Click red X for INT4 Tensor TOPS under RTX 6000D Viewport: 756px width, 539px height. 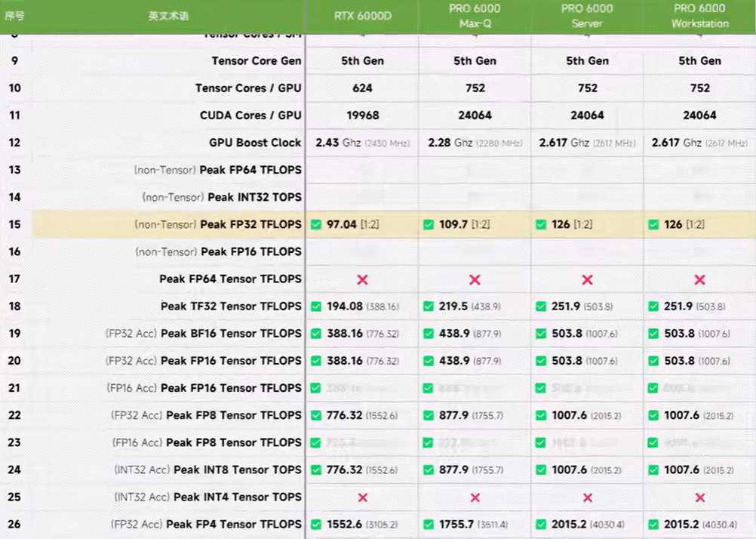(362, 497)
